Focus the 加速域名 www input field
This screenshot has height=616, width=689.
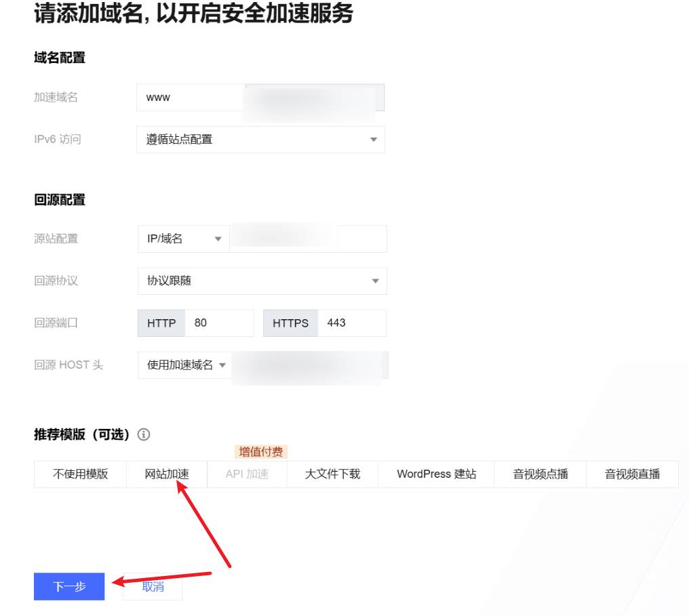pos(191,98)
